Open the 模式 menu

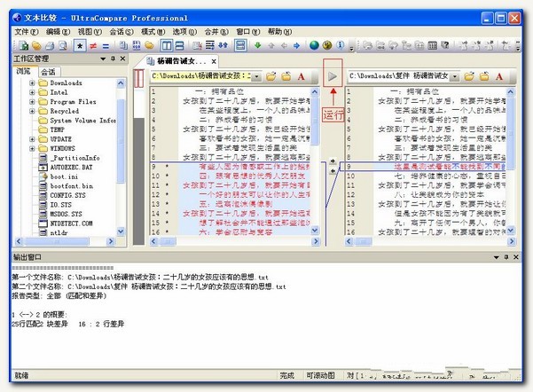click(153, 32)
